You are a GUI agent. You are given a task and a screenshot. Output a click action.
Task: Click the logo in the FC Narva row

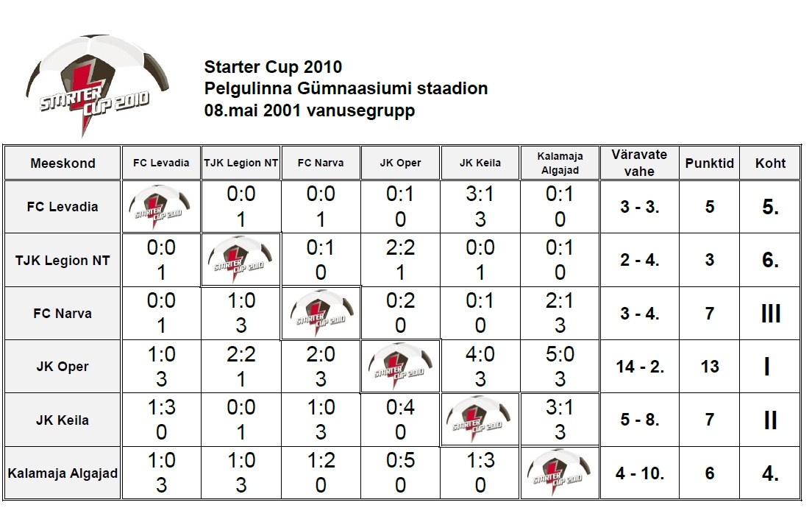point(321,313)
